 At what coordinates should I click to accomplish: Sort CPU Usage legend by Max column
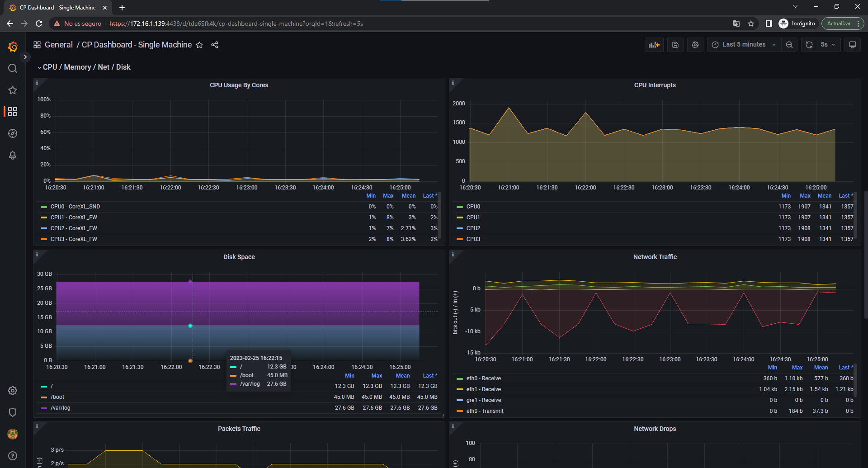click(x=388, y=196)
